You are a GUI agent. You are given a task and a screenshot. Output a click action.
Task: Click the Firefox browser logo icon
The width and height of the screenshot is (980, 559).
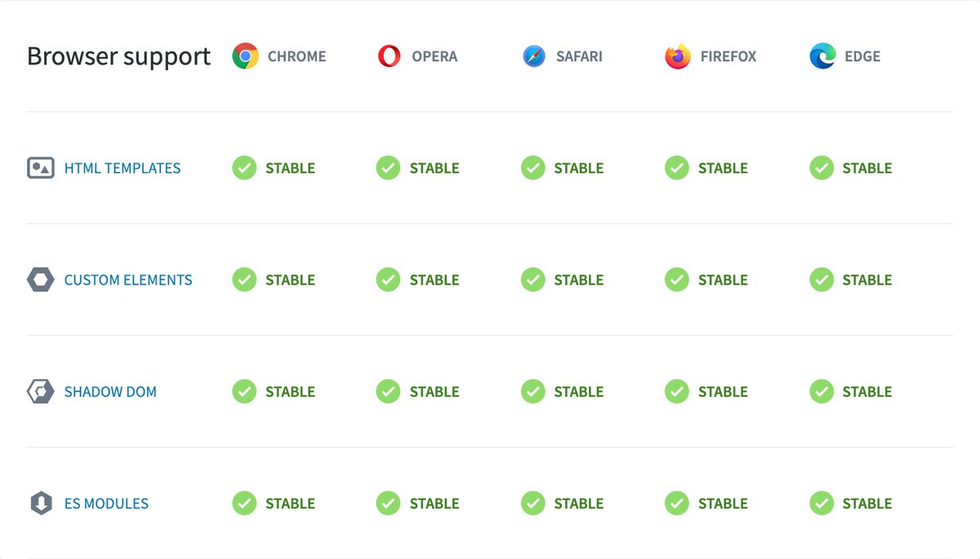(678, 56)
